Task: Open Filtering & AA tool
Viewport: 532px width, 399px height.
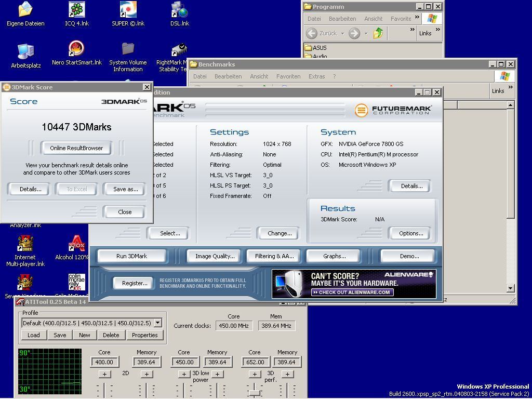Action: pyautogui.click(x=274, y=256)
